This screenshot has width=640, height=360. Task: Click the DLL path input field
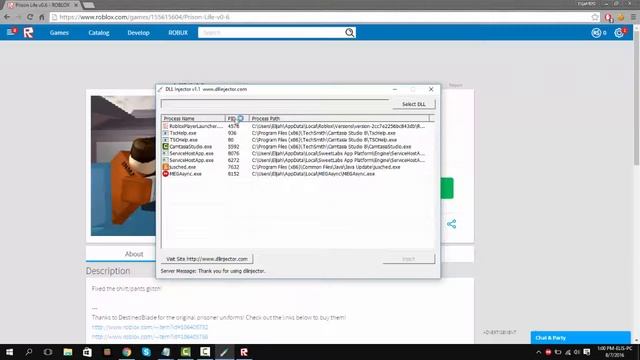pos(275,104)
